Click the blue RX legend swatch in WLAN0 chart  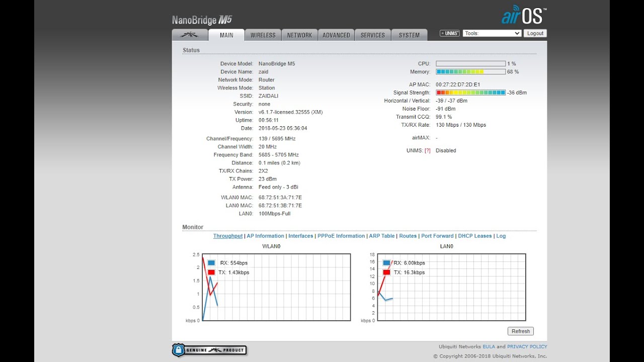tap(211, 263)
